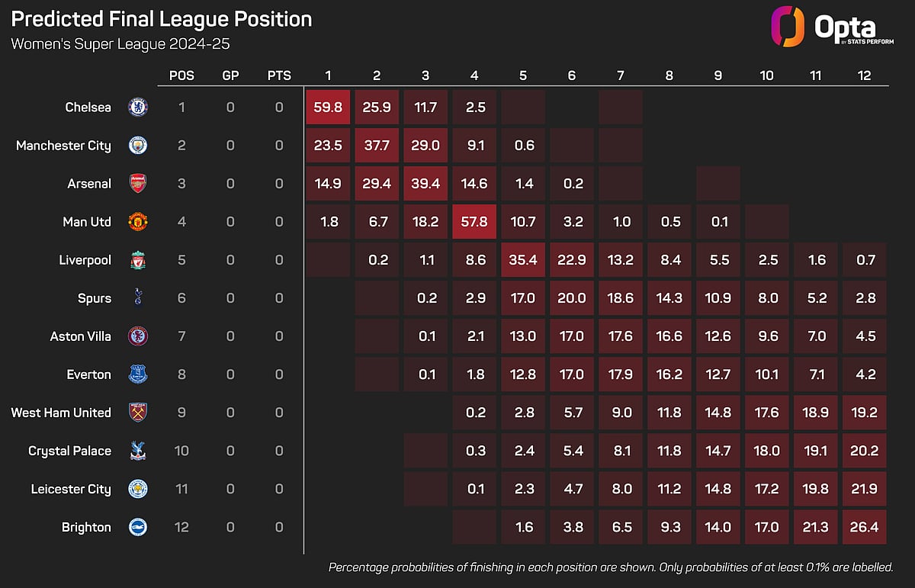Click the PTS column header
915x588 pixels.
pyautogui.click(x=279, y=76)
